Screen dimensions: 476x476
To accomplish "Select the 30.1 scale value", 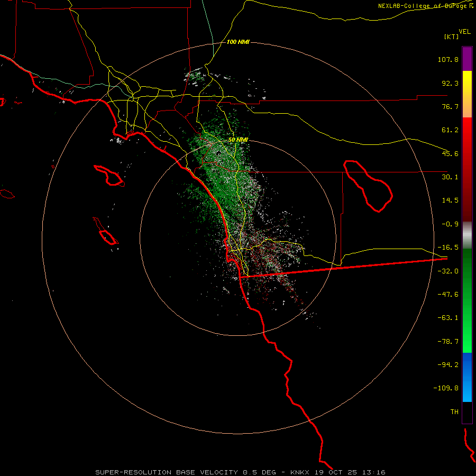I will [x=450, y=177].
